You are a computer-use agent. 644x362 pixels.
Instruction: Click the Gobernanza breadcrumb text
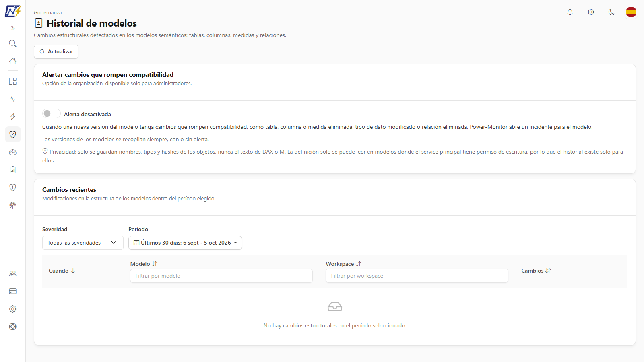click(x=48, y=13)
